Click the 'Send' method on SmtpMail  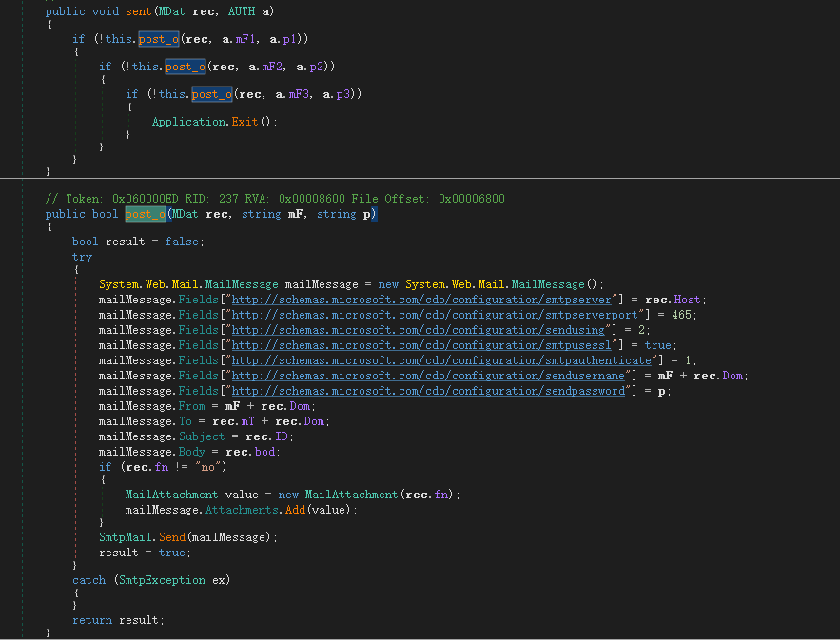click(x=172, y=537)
